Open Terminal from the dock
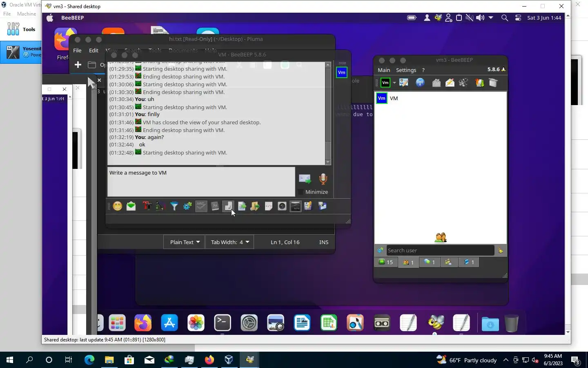Screen dimensions: 588x368 (223, 323)
